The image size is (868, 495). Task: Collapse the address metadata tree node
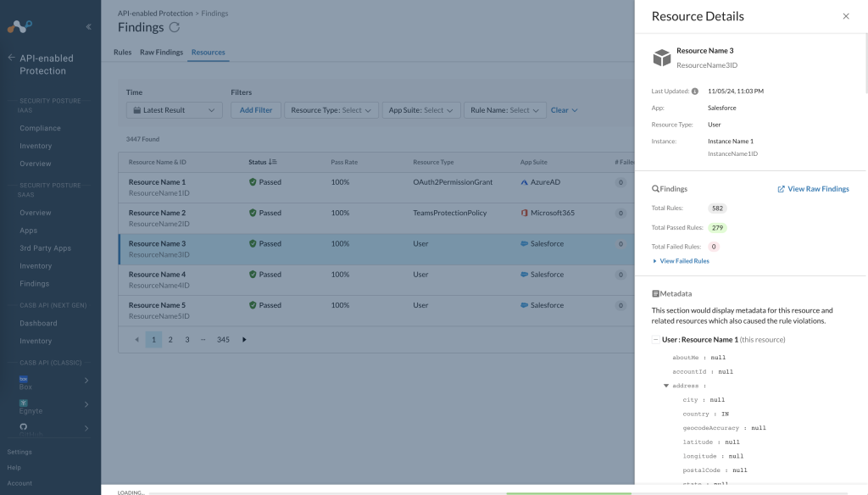[666, 386]
